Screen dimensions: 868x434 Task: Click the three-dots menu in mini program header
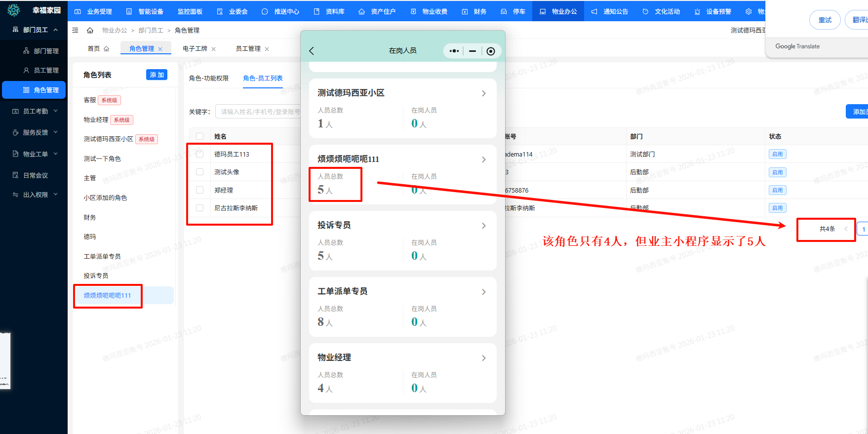pos(454,51)
